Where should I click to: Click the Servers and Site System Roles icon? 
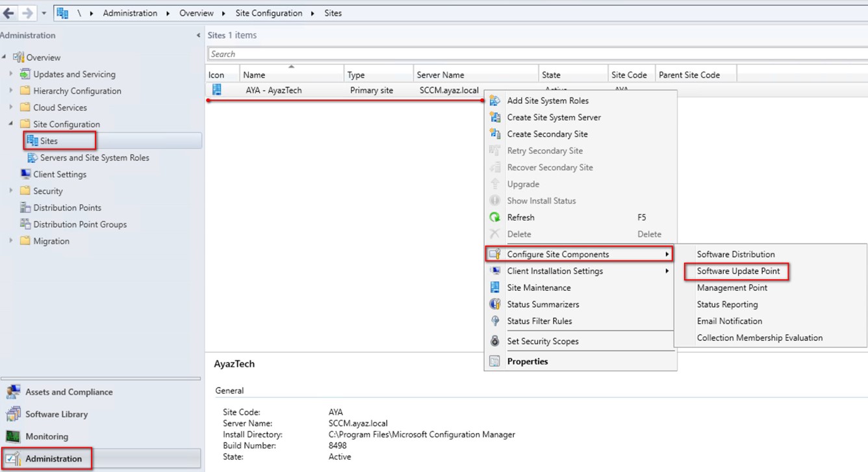[32, 158]
